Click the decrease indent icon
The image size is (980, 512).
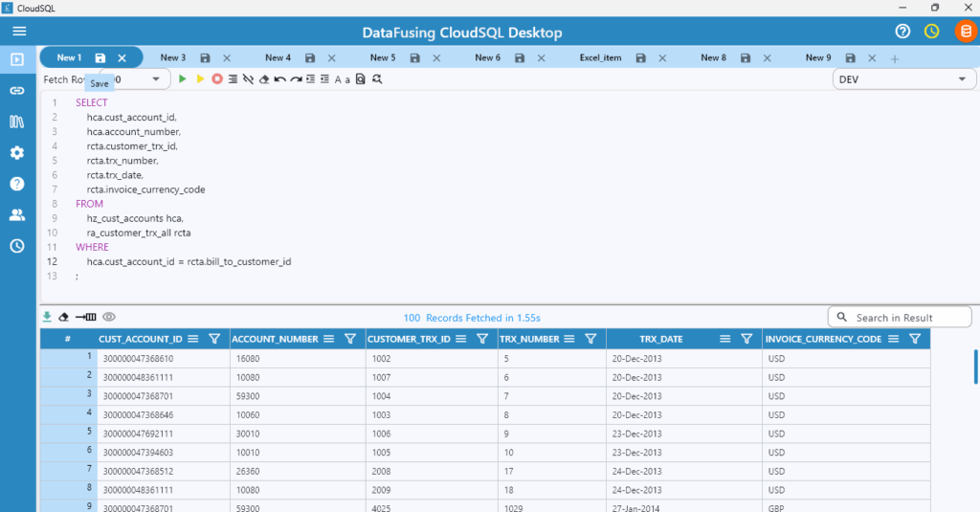tap(324, 78)
